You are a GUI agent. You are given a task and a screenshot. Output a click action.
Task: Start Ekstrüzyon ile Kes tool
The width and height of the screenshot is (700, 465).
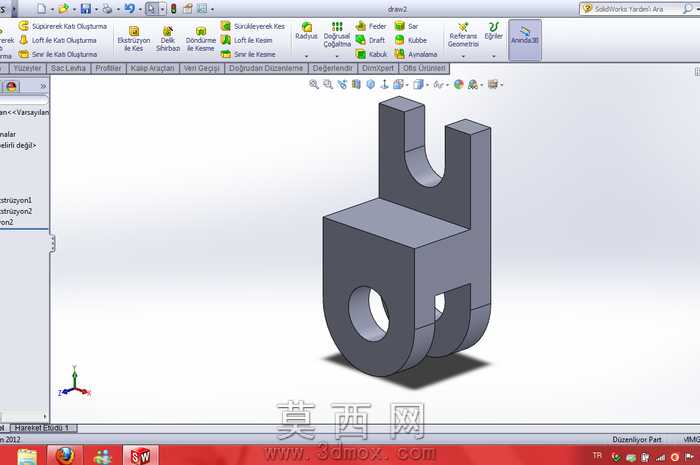(x=133, y=39)
